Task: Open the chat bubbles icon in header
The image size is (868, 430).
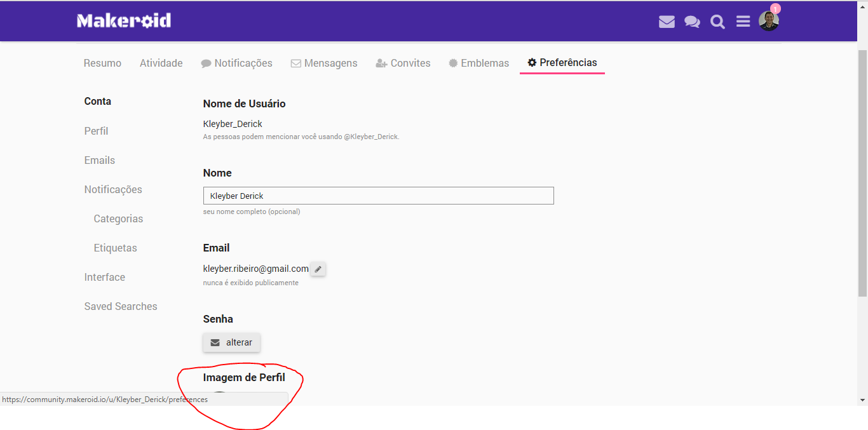Action: pos(692,22)
